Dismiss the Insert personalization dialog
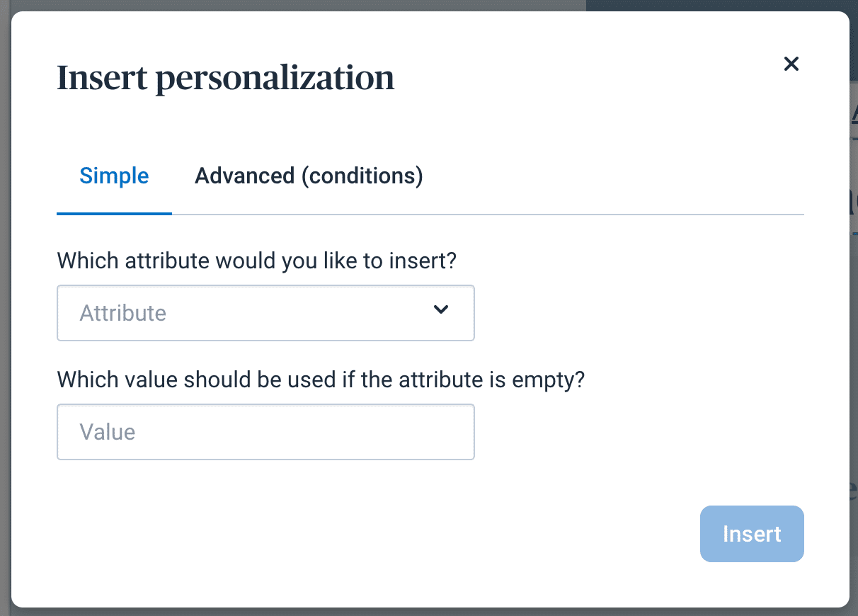The height and width of the screenshot is (616, 858). [x=791, y=64]
